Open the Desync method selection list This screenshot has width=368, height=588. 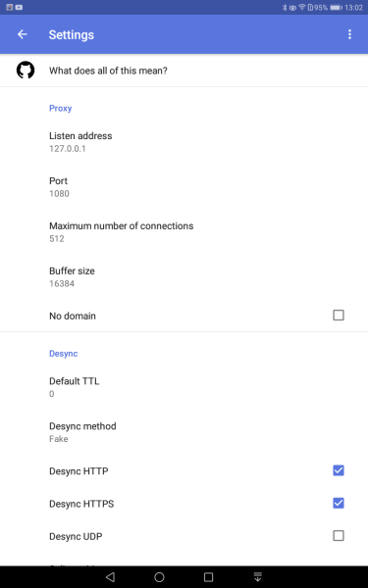click(x=184, y=432)
